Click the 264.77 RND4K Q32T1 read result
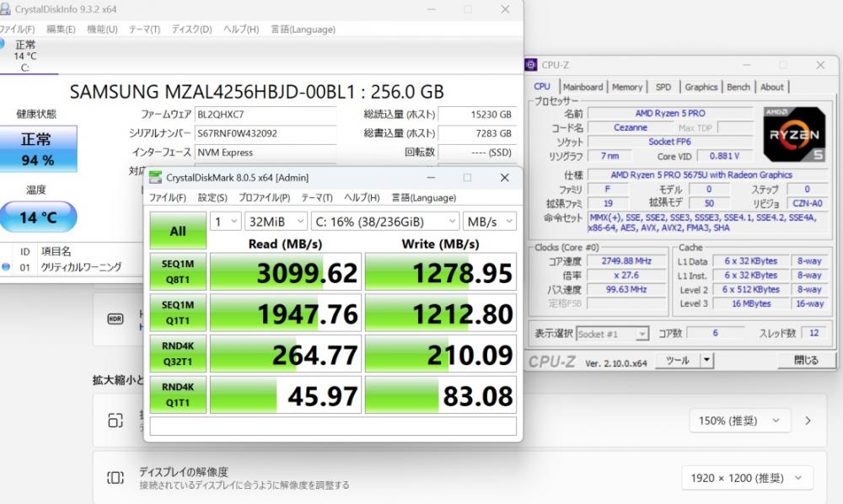Viewport: 843px width, 504px height. pyautogui.click(x=286, y=353)
